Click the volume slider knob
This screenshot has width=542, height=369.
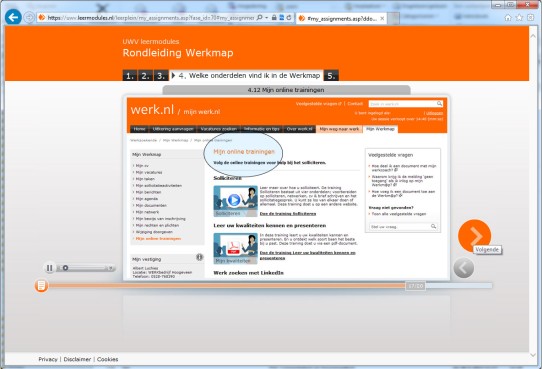coord(65,268)
